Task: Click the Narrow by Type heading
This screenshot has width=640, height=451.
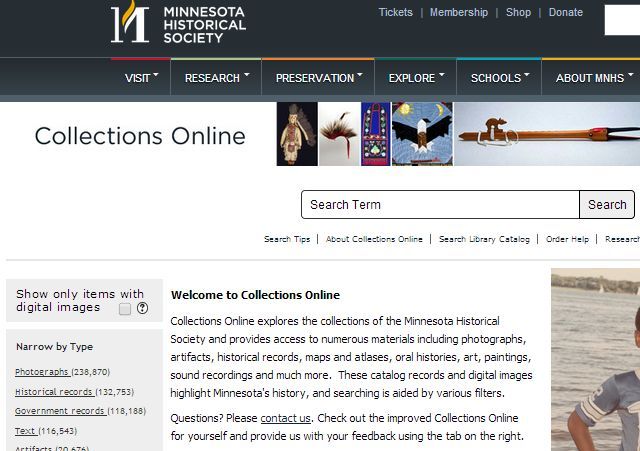Action: (54, 347)
